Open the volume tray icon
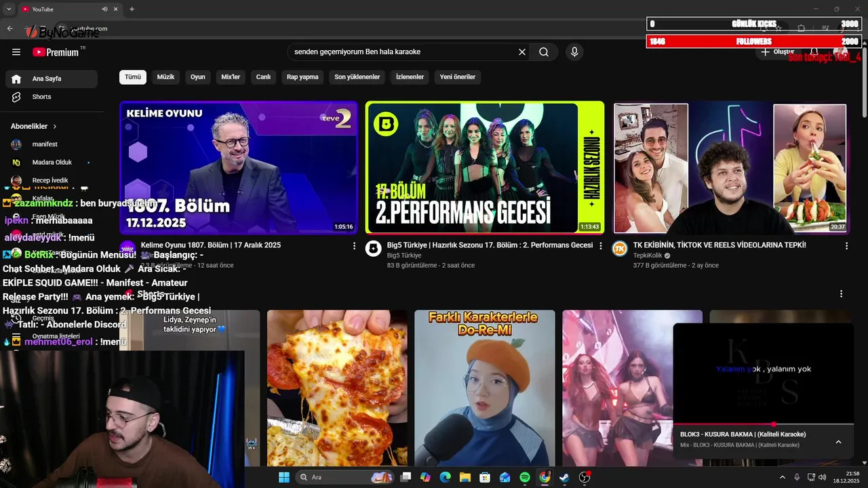The height and width of the screenshot is (488, 868). point(823,477)
